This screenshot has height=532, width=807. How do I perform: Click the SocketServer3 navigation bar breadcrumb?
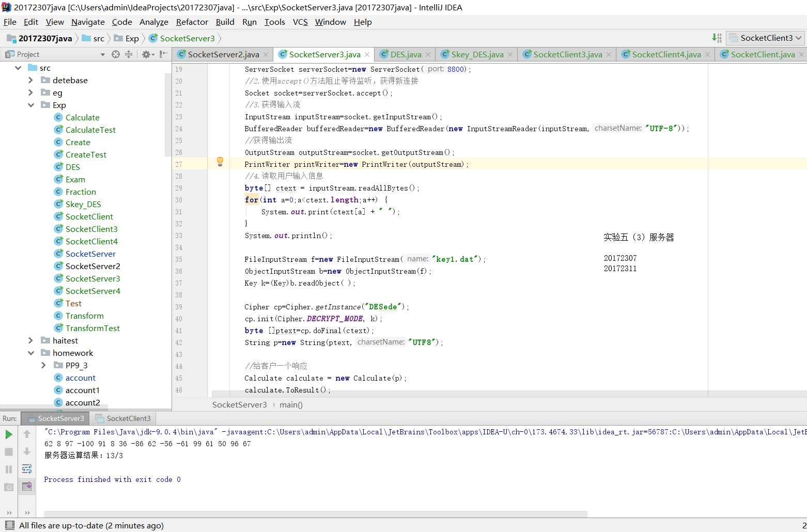click(182, 38)
